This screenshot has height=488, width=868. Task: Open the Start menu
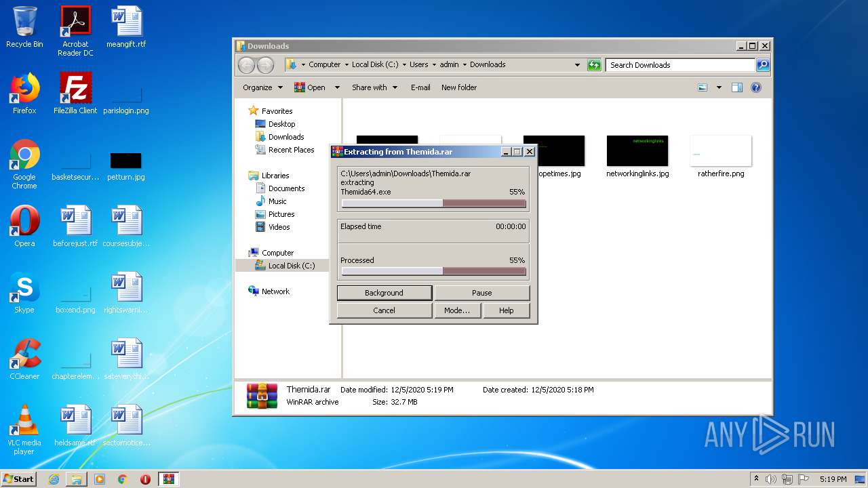click(x=19, y=479)
